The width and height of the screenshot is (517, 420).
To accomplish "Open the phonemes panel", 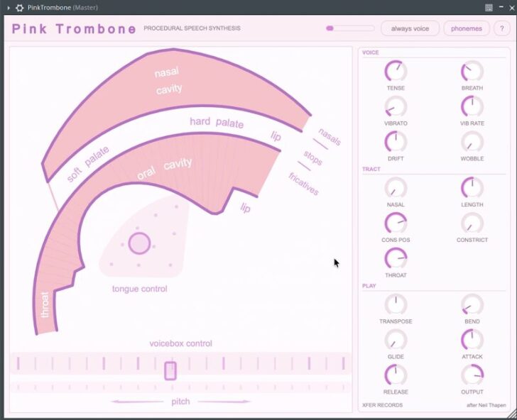I will pyautogui.click(x=466, y=28).
